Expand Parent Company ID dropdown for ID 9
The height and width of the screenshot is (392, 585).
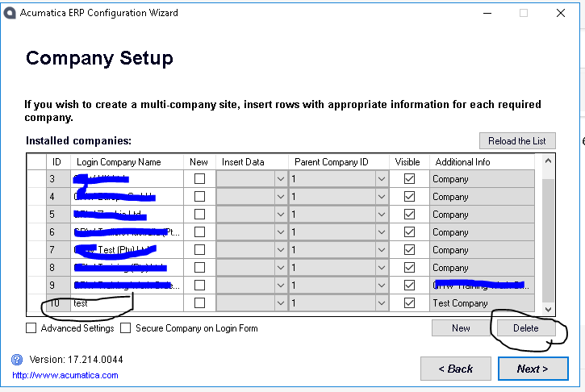382,286
